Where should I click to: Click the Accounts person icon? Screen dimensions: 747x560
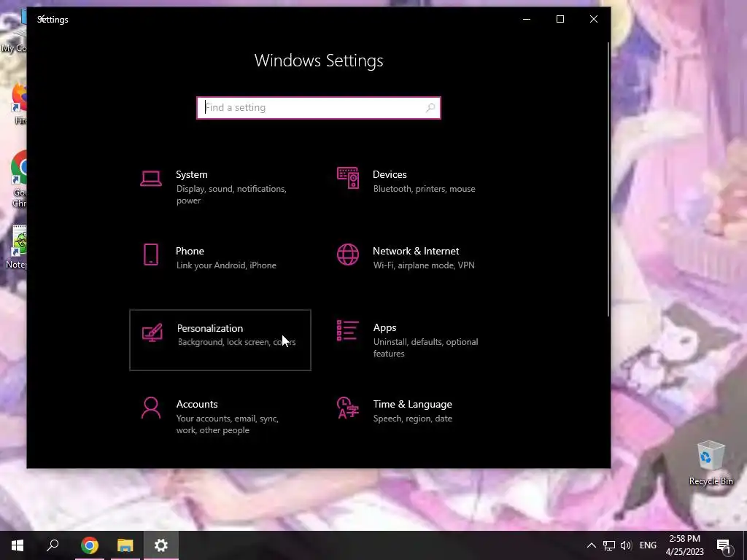(x=151, y=408)
